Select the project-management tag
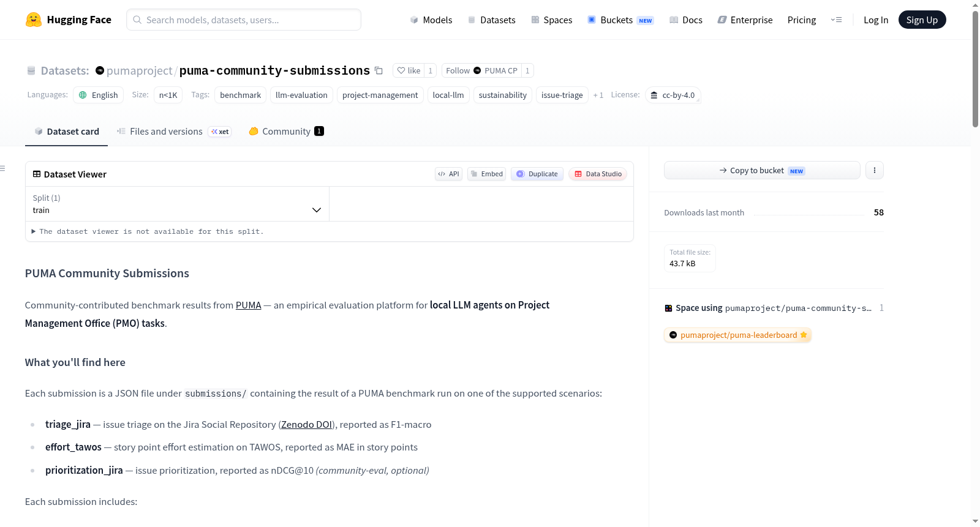 point(380,95)
